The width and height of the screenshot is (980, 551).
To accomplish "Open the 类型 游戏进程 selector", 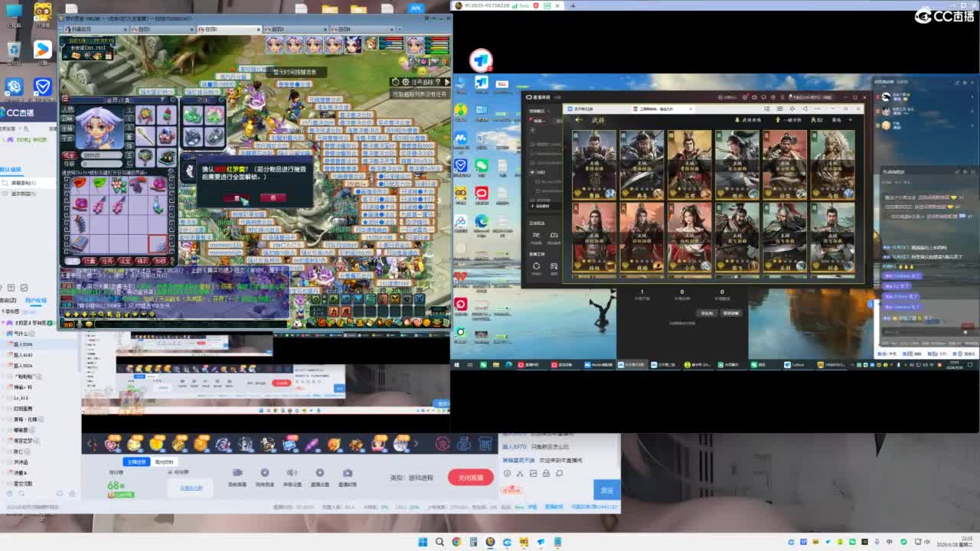I will coord(411,478).
